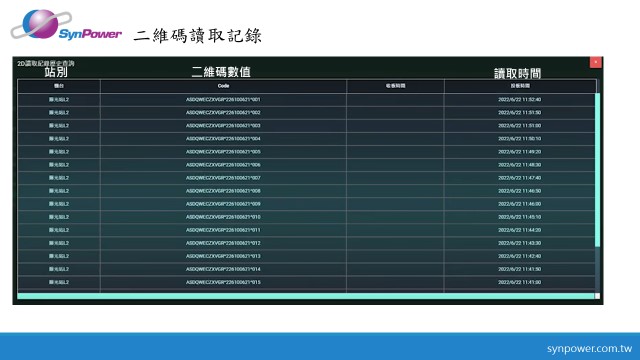Click the last (time) column header
Screen dimensions: 640x360
point(520,86)
